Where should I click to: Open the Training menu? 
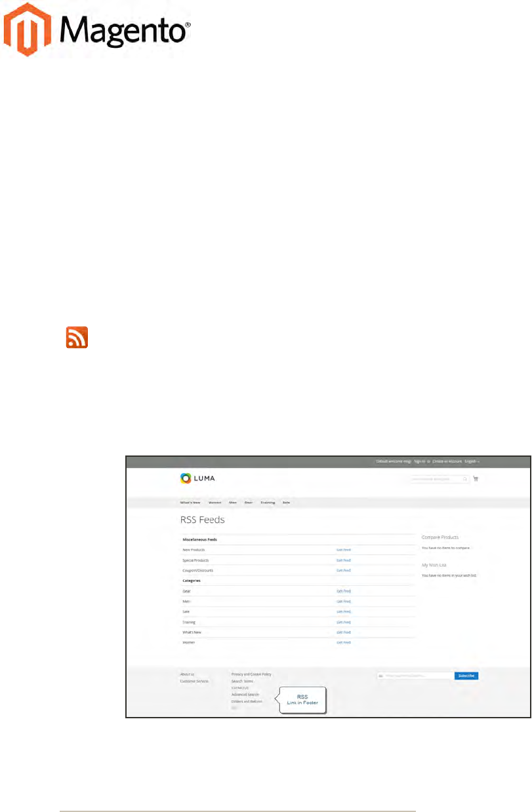[x=268, y=502]
